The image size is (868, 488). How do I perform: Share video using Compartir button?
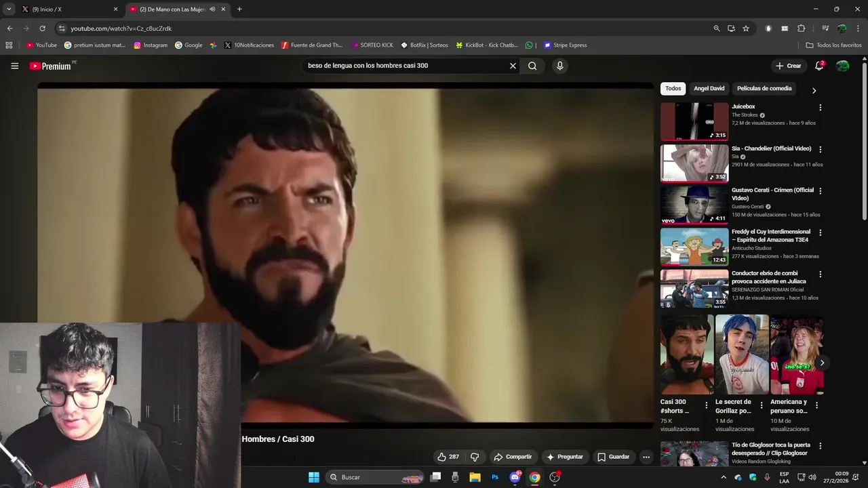[513, 457]
